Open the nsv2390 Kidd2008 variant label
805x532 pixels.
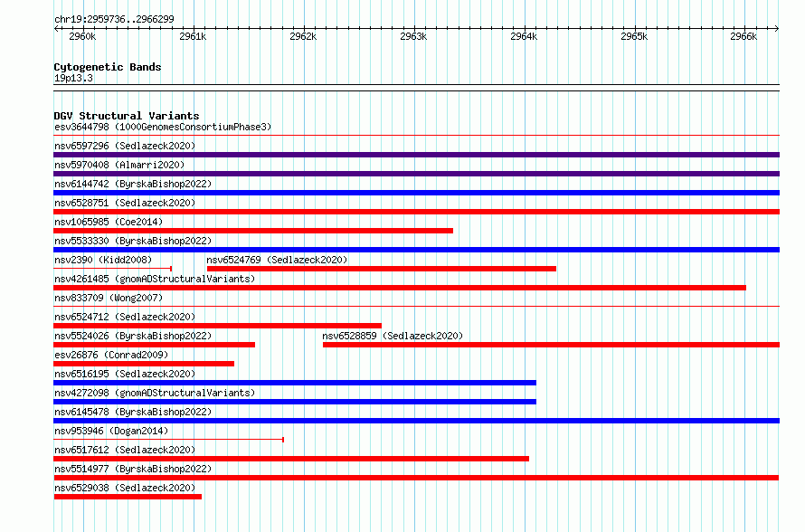(x=103, y=260)
